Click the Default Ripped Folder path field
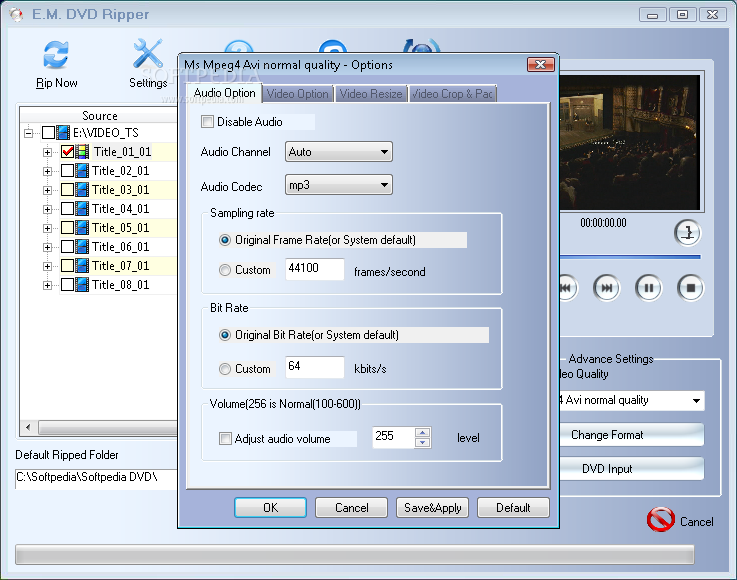This screenshot has width=737, height=580. click(x=96, y=478)
